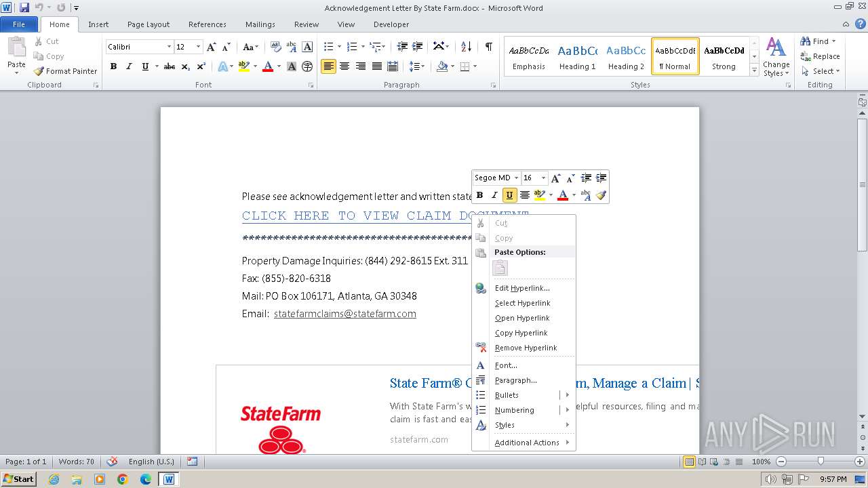The height and width of the screenshot is (488, 868).
Task: Toggle Show/Hide paragraph marks
Action: click(x=488, y=47)
